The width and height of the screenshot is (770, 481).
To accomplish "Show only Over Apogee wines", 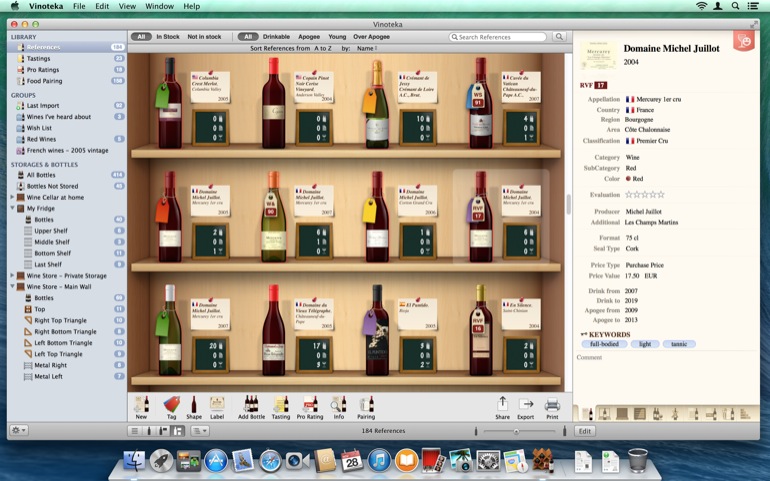I will [371, 37].
